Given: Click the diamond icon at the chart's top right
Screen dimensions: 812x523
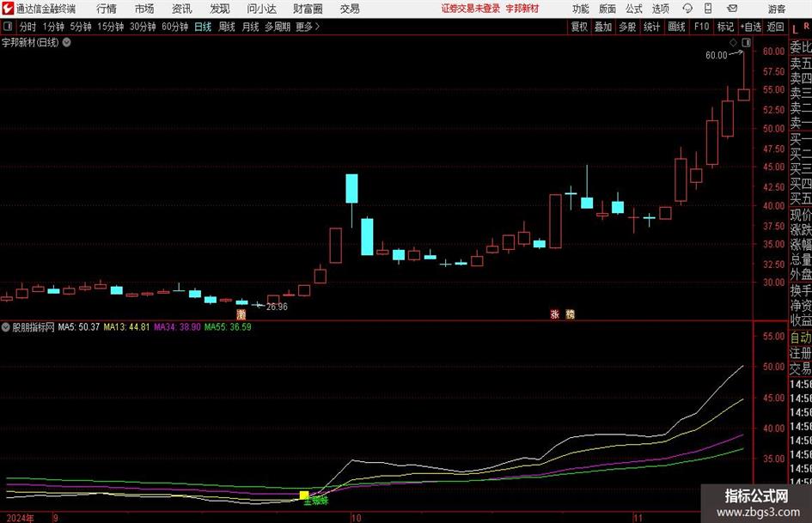Looking at the screenshot, I should coord(733,42).
